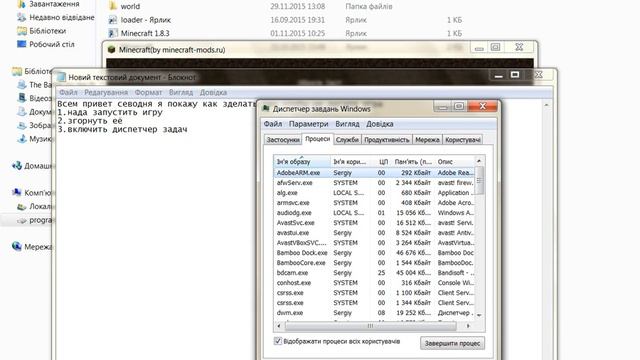Click scroll up arrow in process list
Screen dimensions: 640x360
click(479, 161)
